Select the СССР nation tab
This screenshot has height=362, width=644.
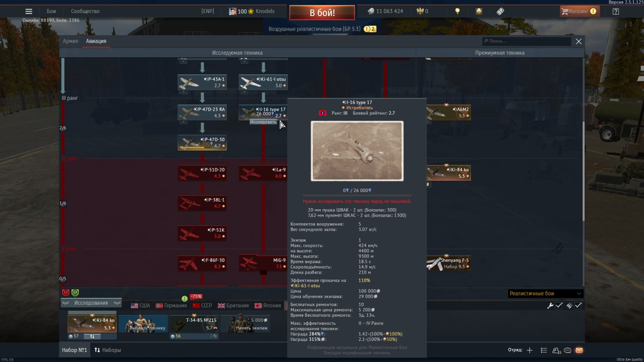pos(202,306)
